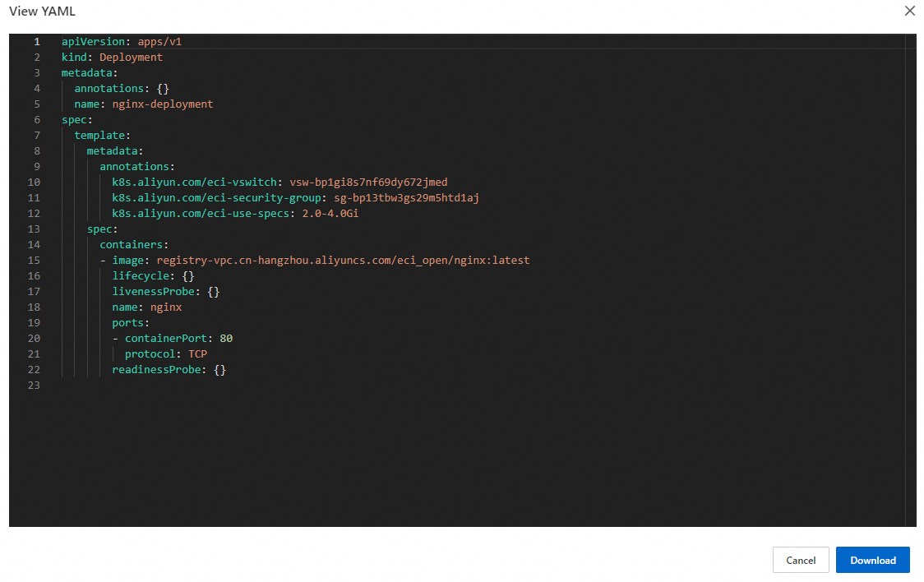
Task: Click the 'apiVersion: apps/v1' line
Action: (x=122, y=41)
